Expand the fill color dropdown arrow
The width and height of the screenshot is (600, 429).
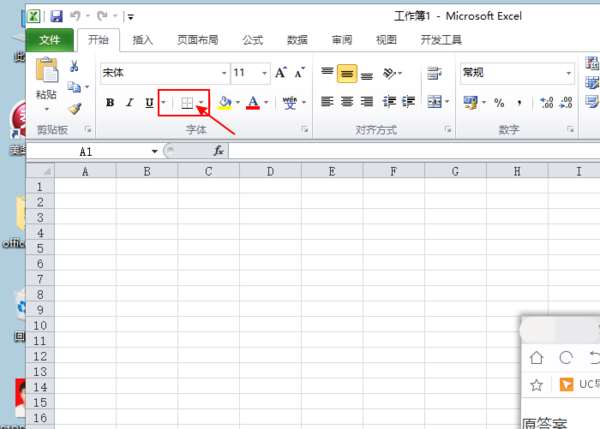(x=238, y=103)
